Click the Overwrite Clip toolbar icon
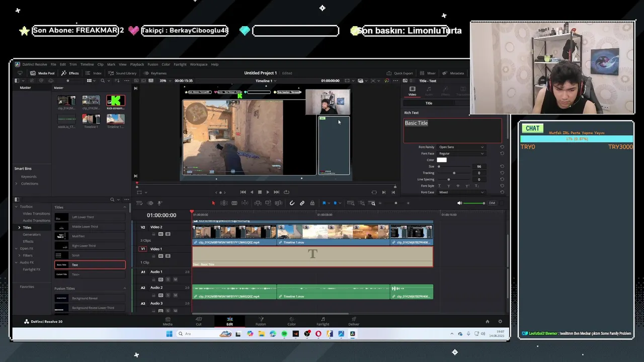Image resolution: width=644 pixels, height=362 pixels. [268, 203]
